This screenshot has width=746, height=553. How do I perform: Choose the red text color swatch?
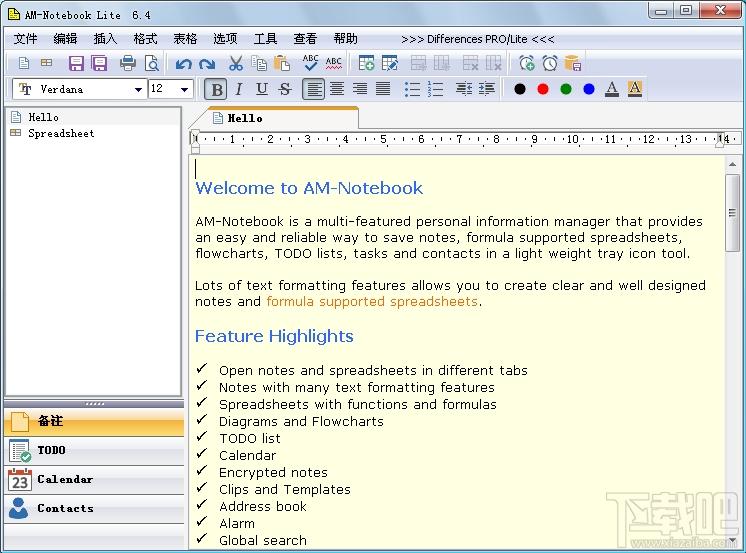tap(543, 89)
